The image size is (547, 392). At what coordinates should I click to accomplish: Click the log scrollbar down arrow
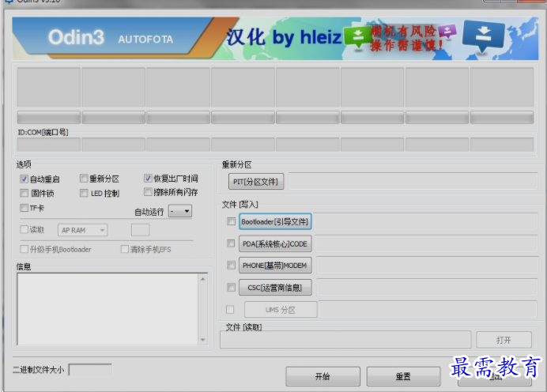point(202,340)
